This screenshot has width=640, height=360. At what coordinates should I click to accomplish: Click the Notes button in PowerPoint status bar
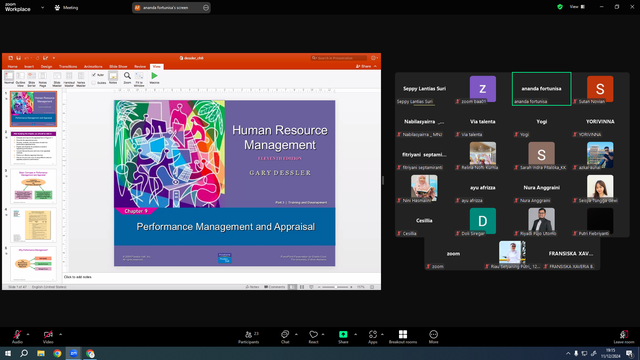(253, 287)
